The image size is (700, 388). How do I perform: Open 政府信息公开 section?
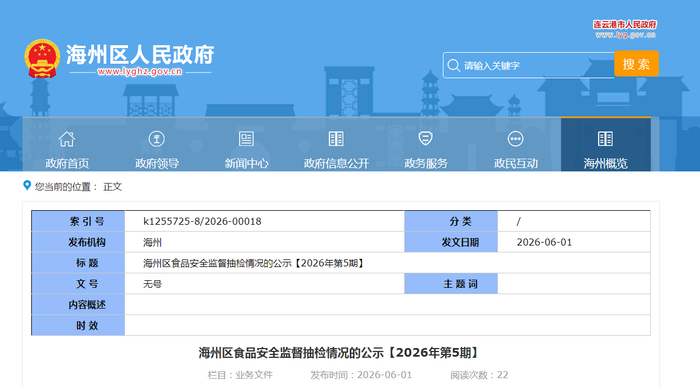coord(336,163)
